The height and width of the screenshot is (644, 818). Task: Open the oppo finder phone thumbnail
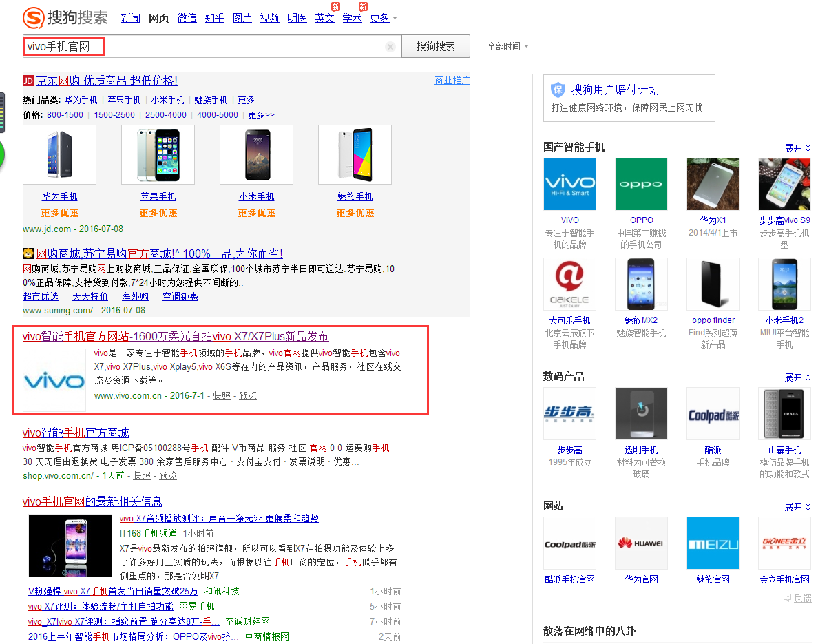pos(713,284)
